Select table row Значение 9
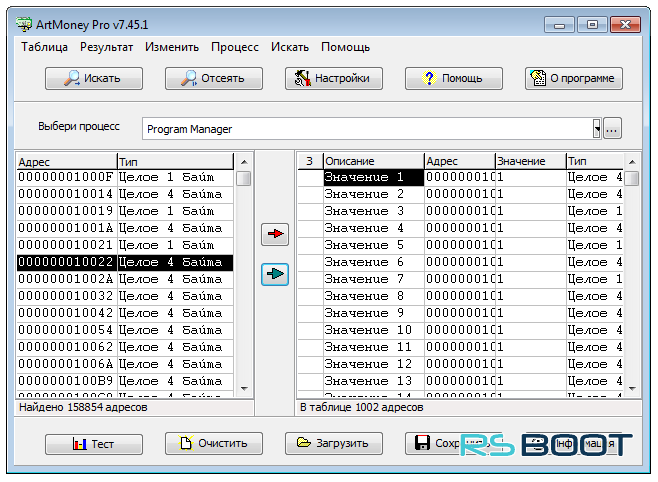658x482 pixels. tap(460, 313)
